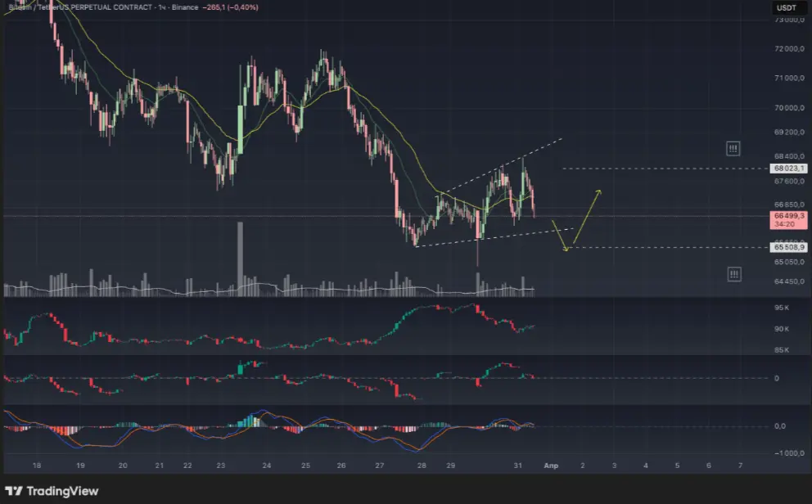The height and width of the screenshot is (504, 812).
Task: Click date 29 on the time axis
Action: point(450,466)
